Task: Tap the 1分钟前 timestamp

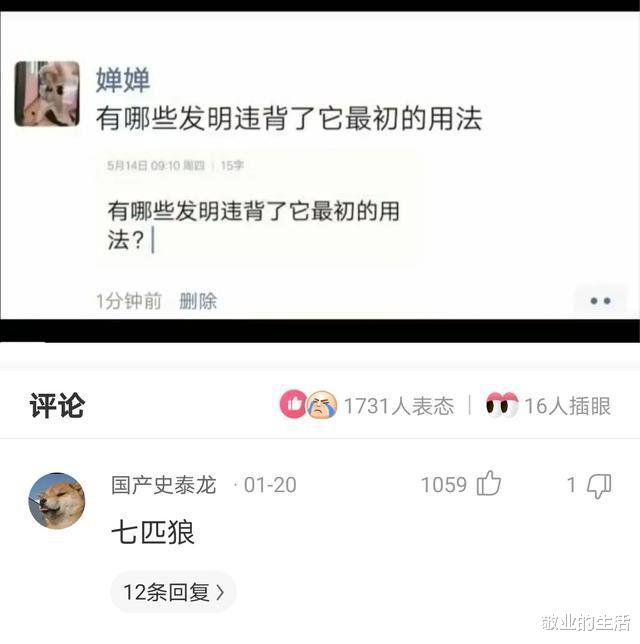Action: (x=129, y=301)
